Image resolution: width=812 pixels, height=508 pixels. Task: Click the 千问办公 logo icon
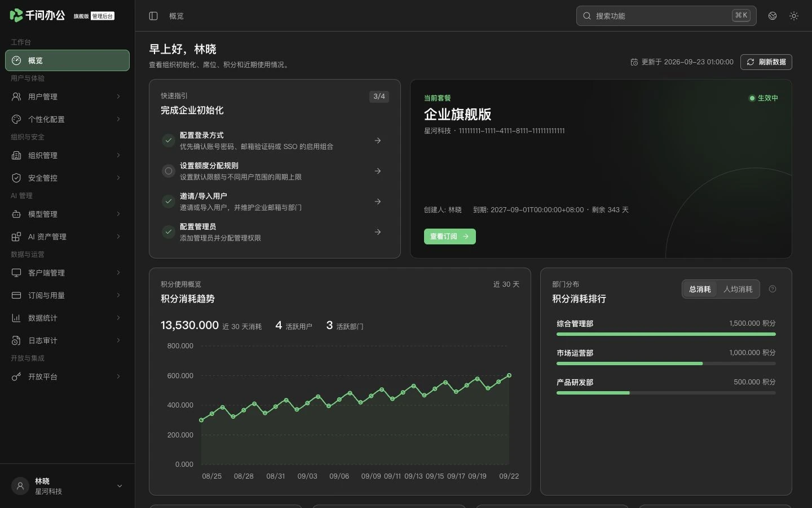point(16,15)
